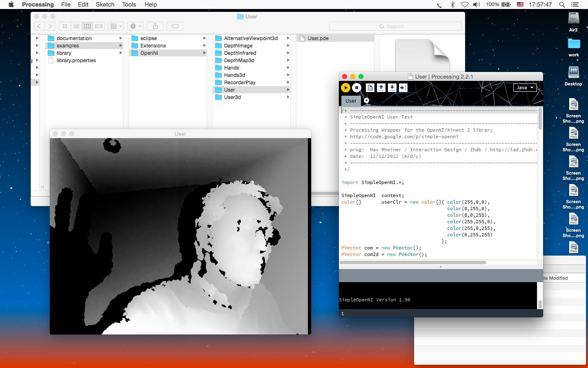588x368 pixels.
Task: Export the application with the right-arrow icon
Action: (x=403, y=88)
